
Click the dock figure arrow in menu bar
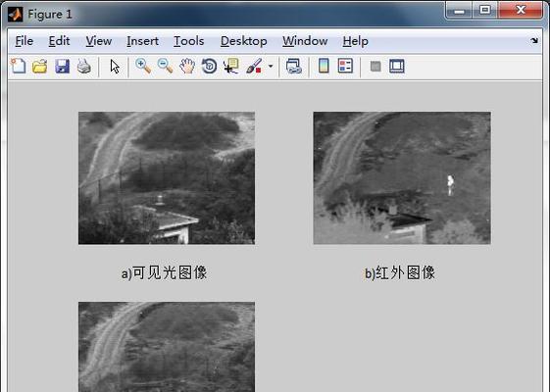click(x=534, y=41)
